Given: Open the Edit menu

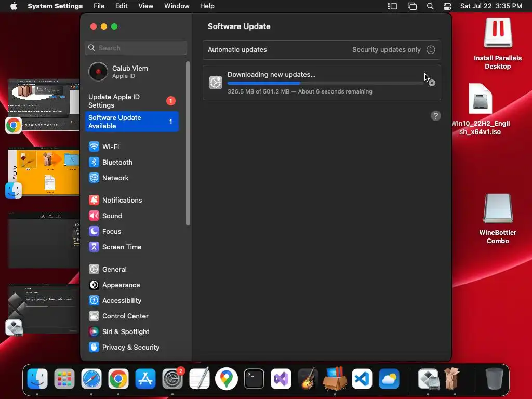Looking at the screenshot, I should click(x=121, y=6).
